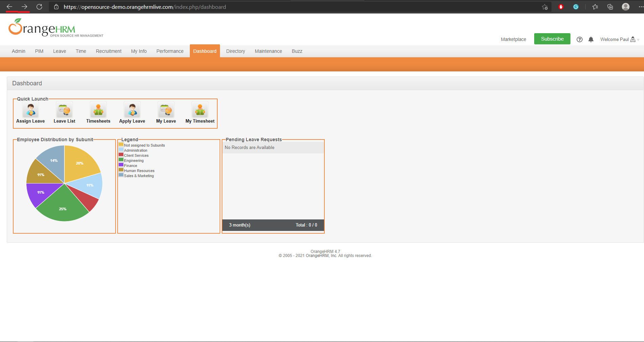
Task: Click the lock site information icon
Action: pos(56,7)
